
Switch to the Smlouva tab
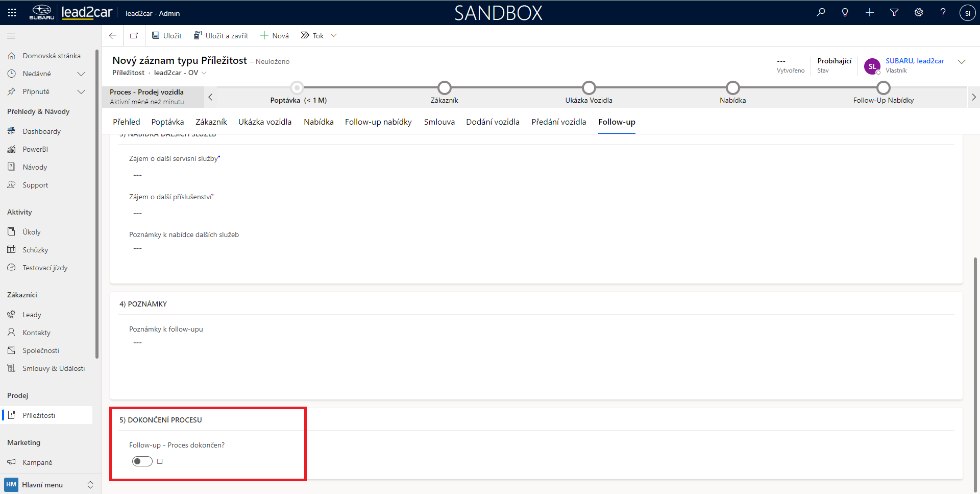[439, 122]
